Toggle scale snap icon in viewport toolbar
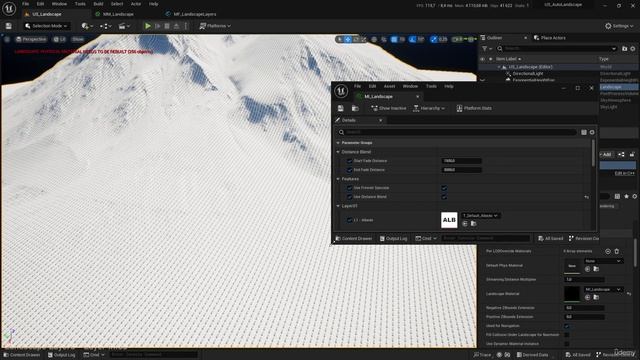The image size is (640, 360). click(x=433, y=39)
